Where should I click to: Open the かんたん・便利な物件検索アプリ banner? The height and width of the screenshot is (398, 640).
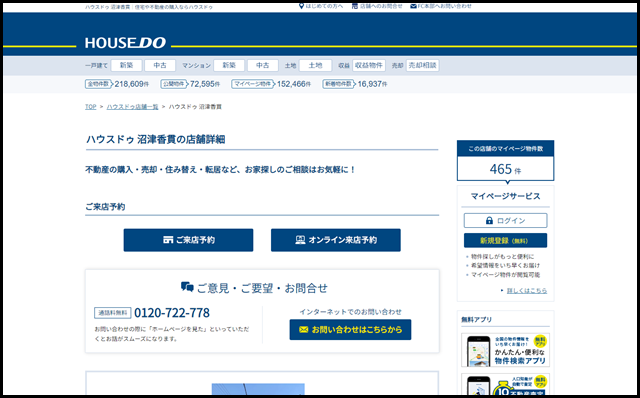tap(505, 350)
